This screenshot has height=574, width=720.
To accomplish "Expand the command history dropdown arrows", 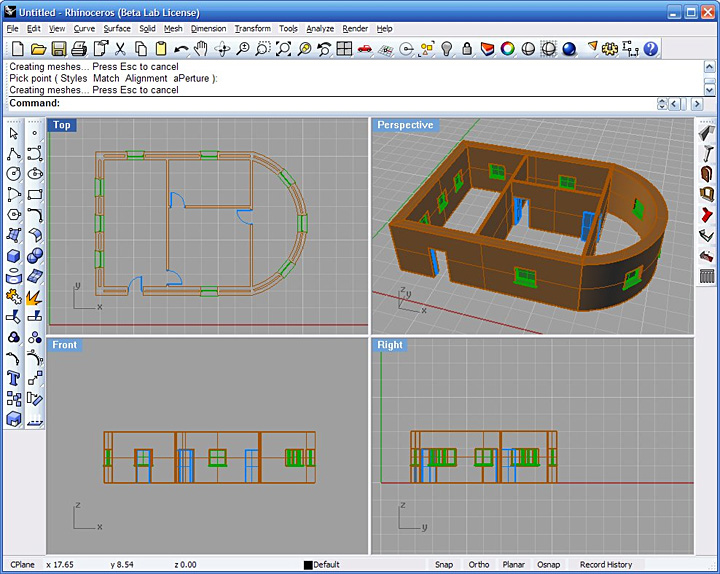I will click(662, 104).
